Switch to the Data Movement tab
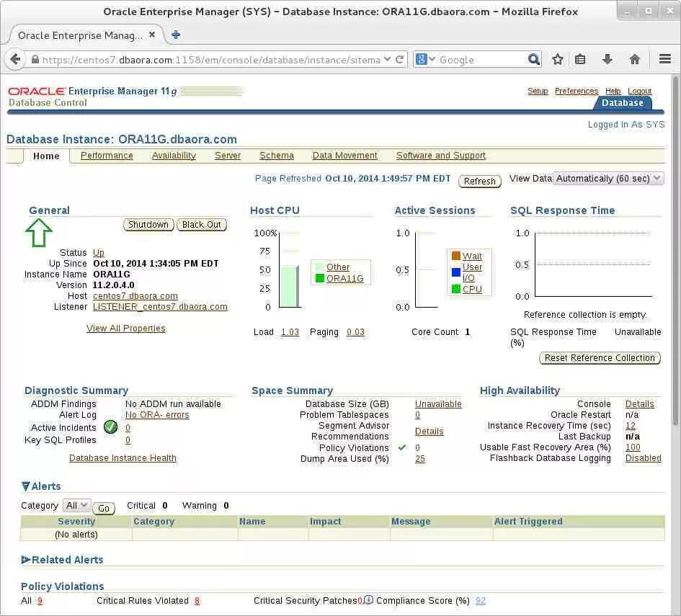The image size is (681, 616). (345, 156)
